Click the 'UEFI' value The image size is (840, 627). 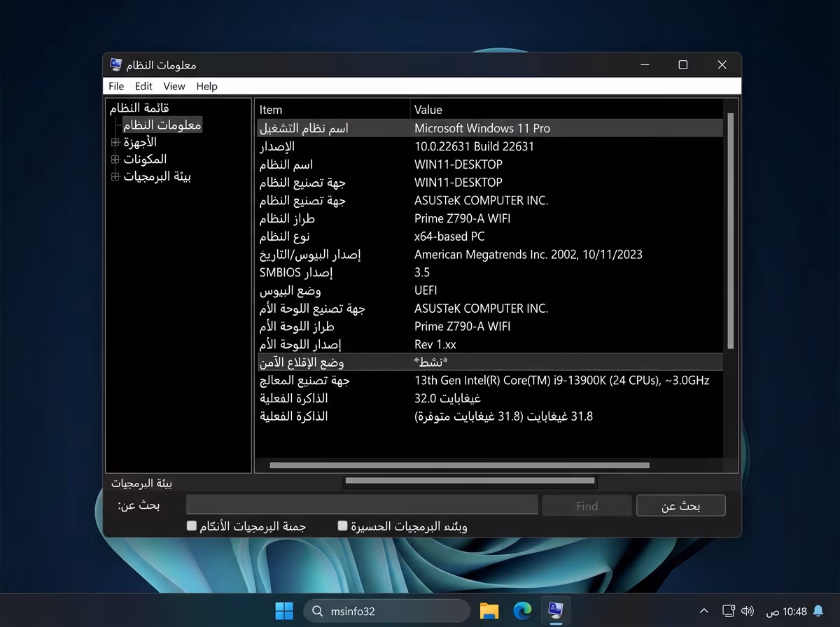426,290
